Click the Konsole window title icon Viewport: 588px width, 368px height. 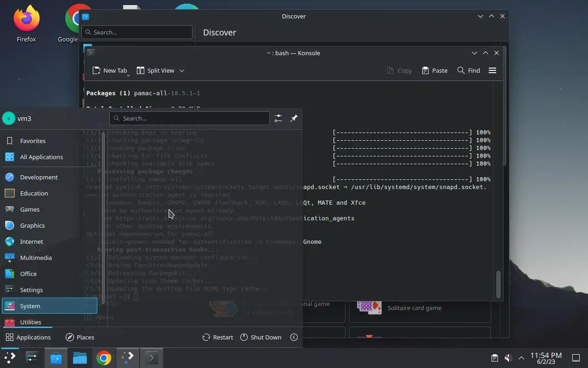[91, 52]
